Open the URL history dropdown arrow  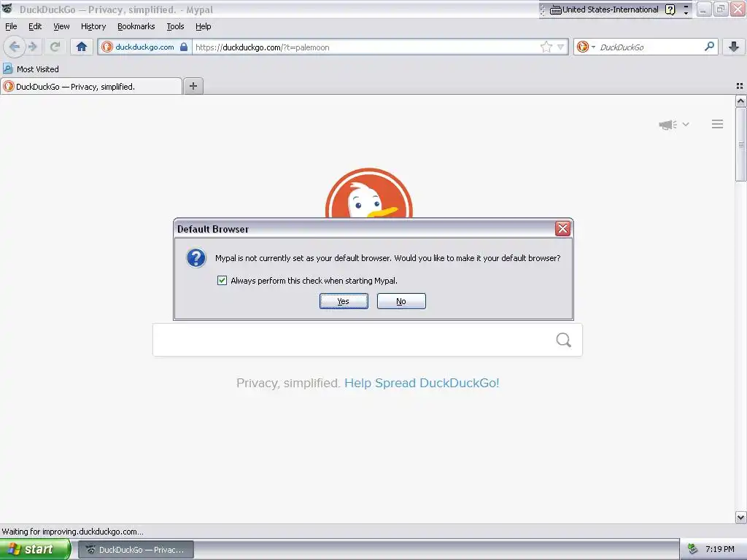[x=561, y=47]
